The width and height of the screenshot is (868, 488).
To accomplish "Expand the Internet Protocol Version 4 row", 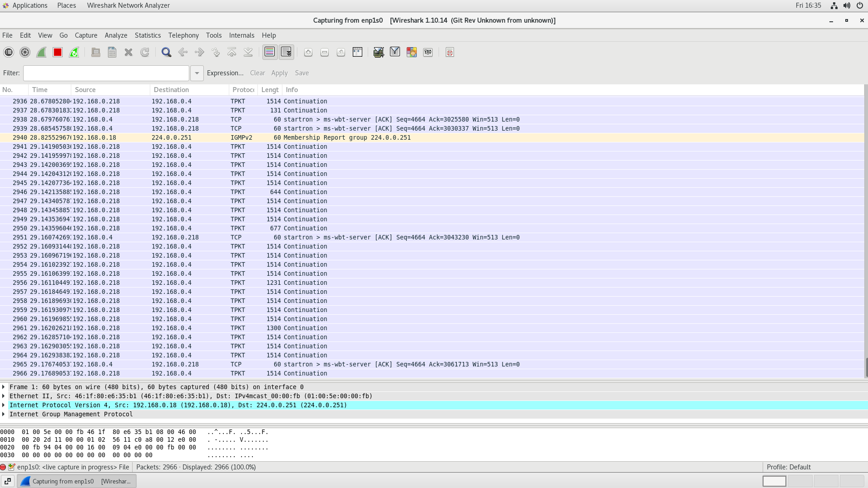I will [x=4, y=405].
